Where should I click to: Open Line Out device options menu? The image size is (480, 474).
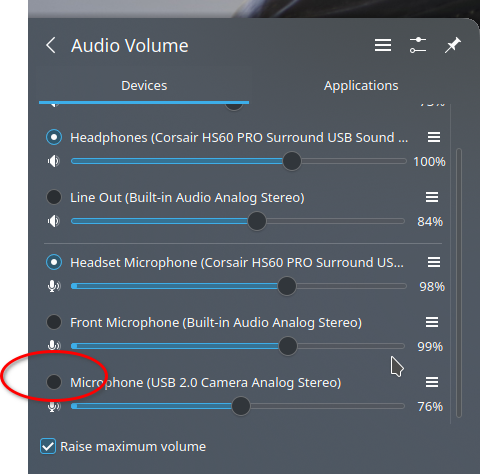coord(432,197)
